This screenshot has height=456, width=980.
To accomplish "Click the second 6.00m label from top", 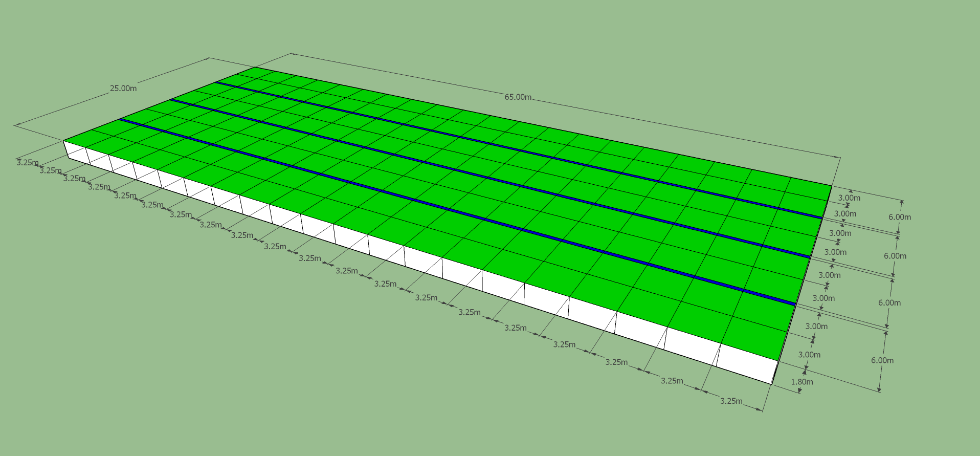I will pyautogui.click(x=895, y=256).
